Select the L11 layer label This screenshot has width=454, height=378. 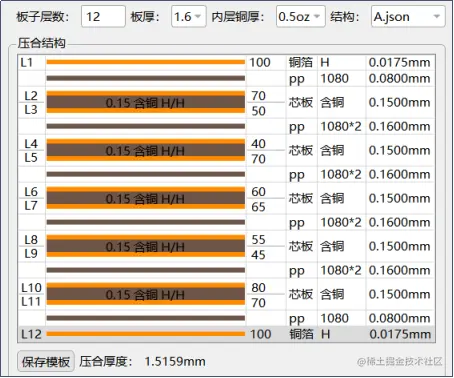click(31, 302)
